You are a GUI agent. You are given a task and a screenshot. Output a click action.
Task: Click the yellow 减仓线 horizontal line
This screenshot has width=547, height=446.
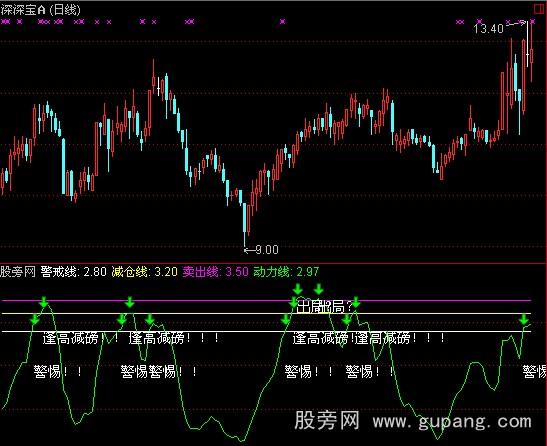267,313
